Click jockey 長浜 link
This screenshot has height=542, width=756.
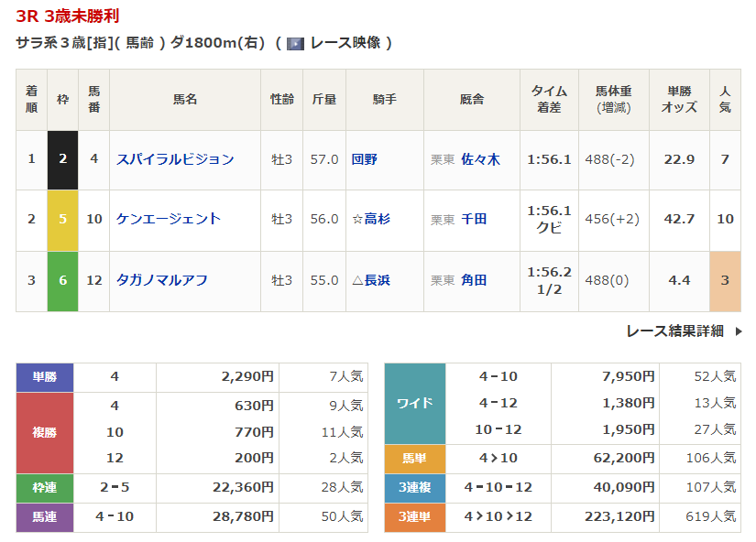[377, 280]
